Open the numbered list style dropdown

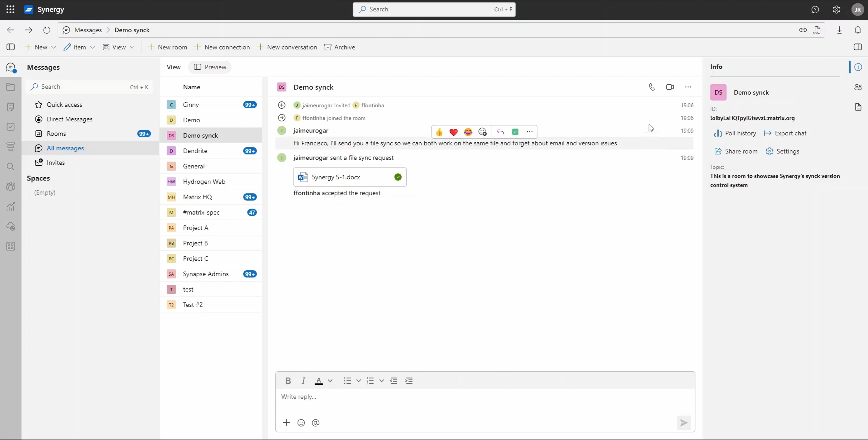(381, 381)
